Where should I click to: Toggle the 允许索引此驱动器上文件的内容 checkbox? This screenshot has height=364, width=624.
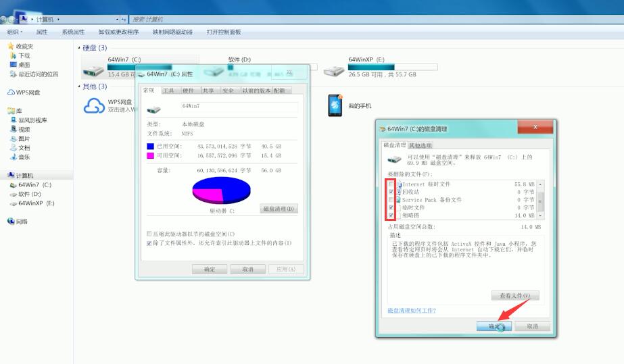point(149,243)
